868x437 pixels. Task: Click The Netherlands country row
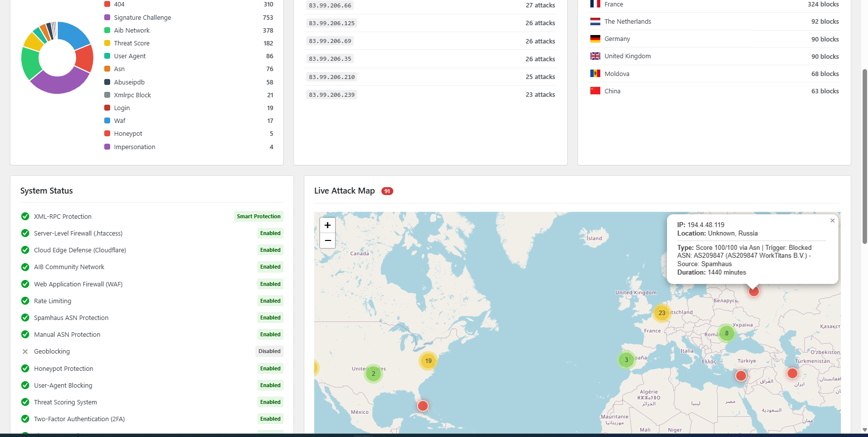pos(627,22)
